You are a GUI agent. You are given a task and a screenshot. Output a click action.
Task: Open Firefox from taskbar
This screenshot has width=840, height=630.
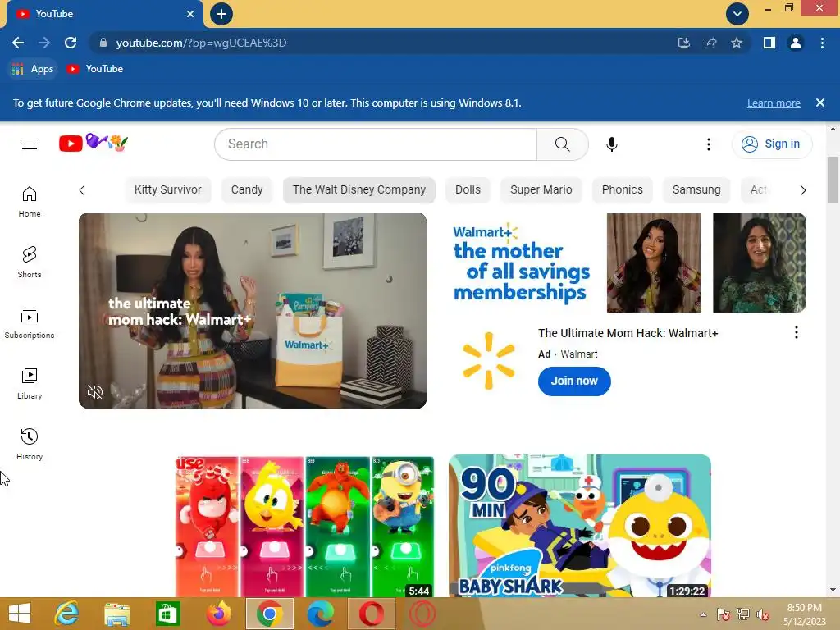[x=218, y=614]
